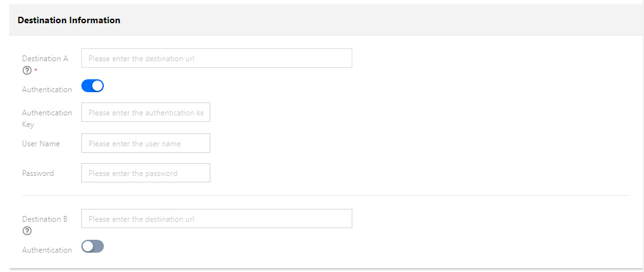This screenshot has height=272, width=644.
Task: Focus the Password input field
Action: 145,173
